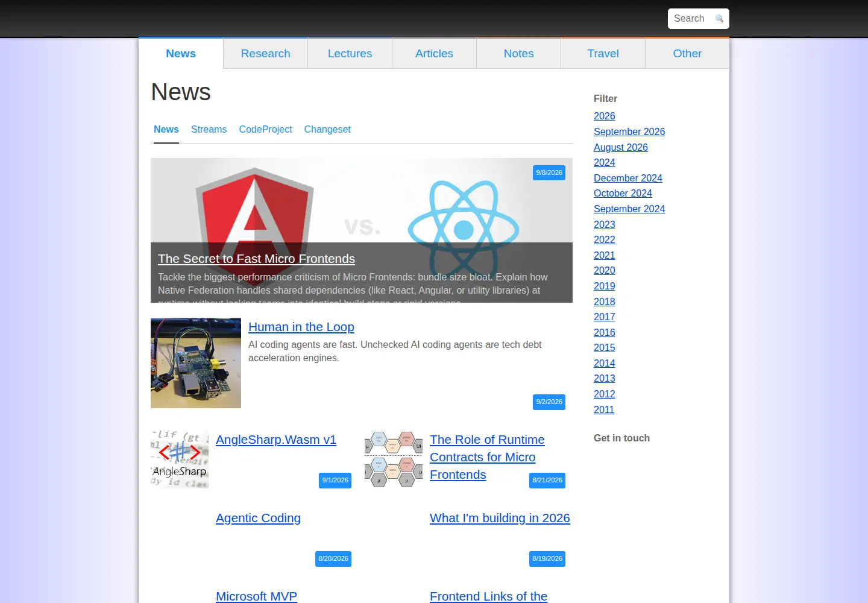The width and height of the screenshot is (868, 603).
Task: Click the 8/19/2026 date badge
Action: pos(547,559)
